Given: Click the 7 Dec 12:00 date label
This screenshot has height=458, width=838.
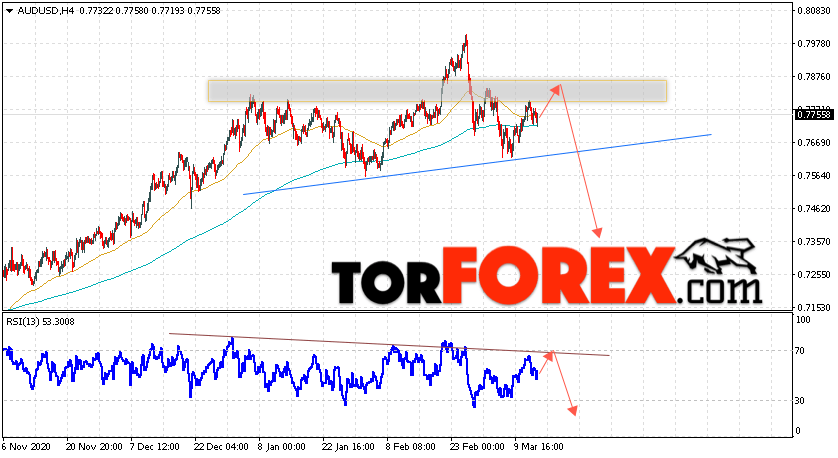Looking at the screenshot, I should (154, 447).
